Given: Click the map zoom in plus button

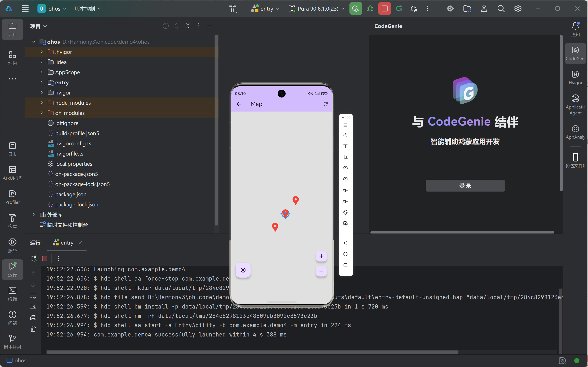Looking at the screenshot, I should pyautogui.click(x=321, y=256).
